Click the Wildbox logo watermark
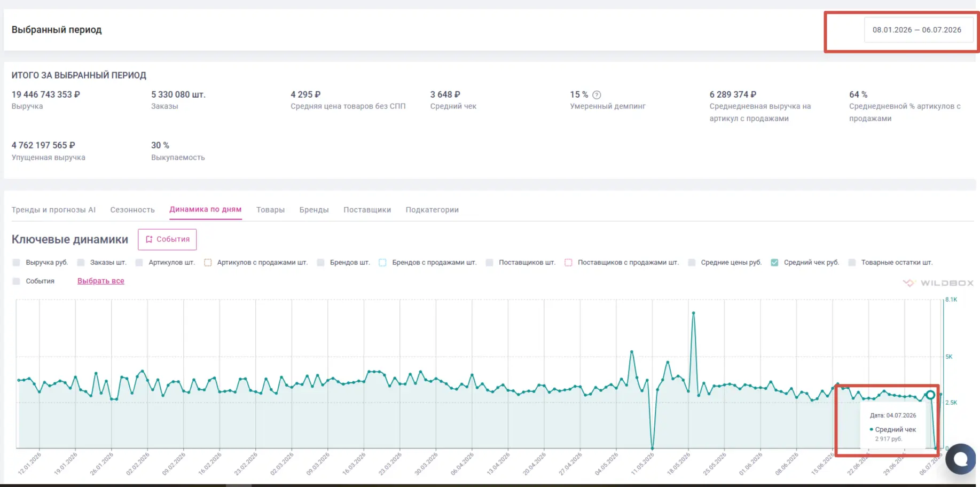This screenshot has height=487, width=980. coord(938,283)
